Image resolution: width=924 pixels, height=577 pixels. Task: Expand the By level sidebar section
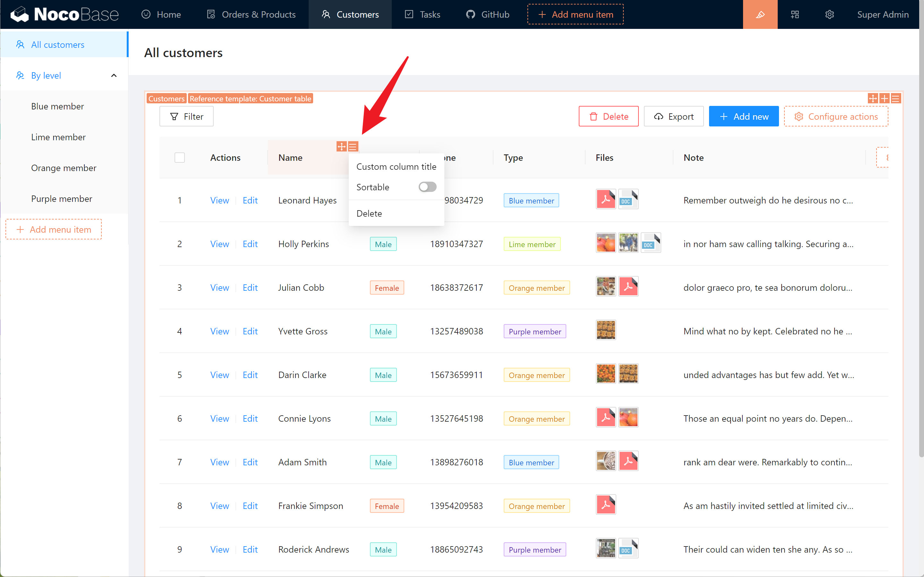(113, 75)
